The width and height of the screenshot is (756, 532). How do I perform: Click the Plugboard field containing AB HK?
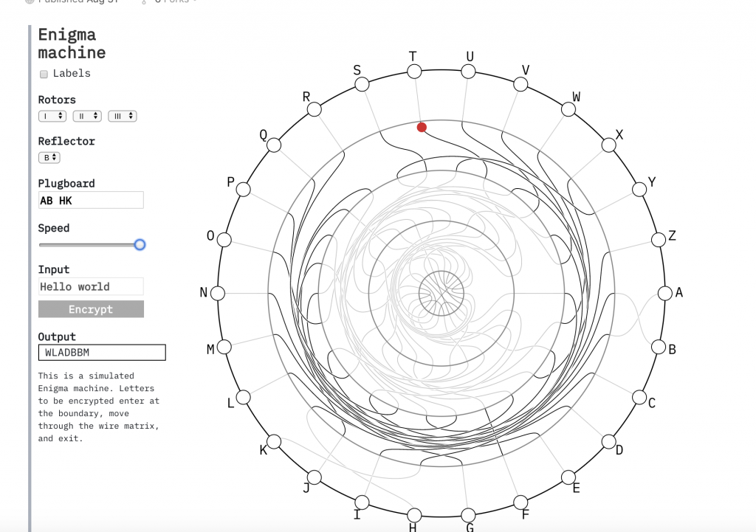point(91,201)
